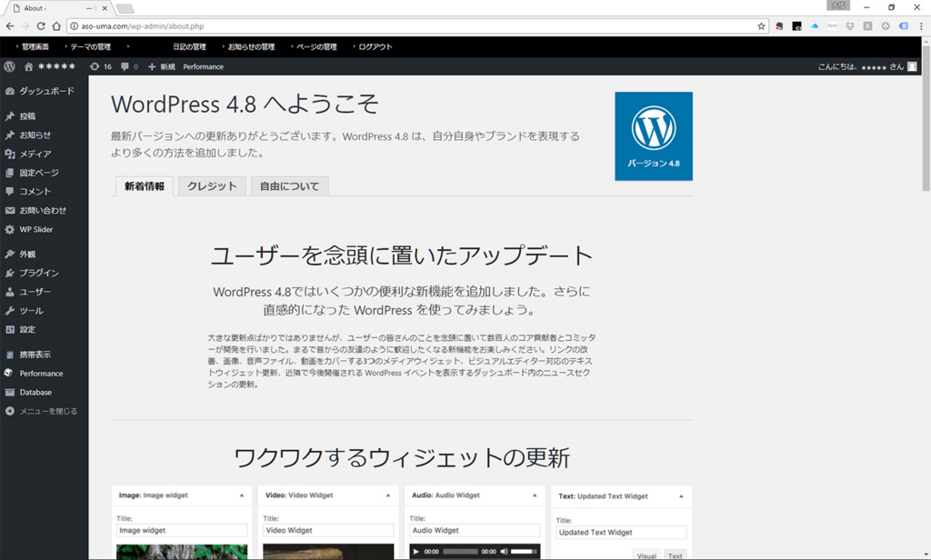Open the browser home page icon
Screen dimensions: 931x560
tap(56, 26)
